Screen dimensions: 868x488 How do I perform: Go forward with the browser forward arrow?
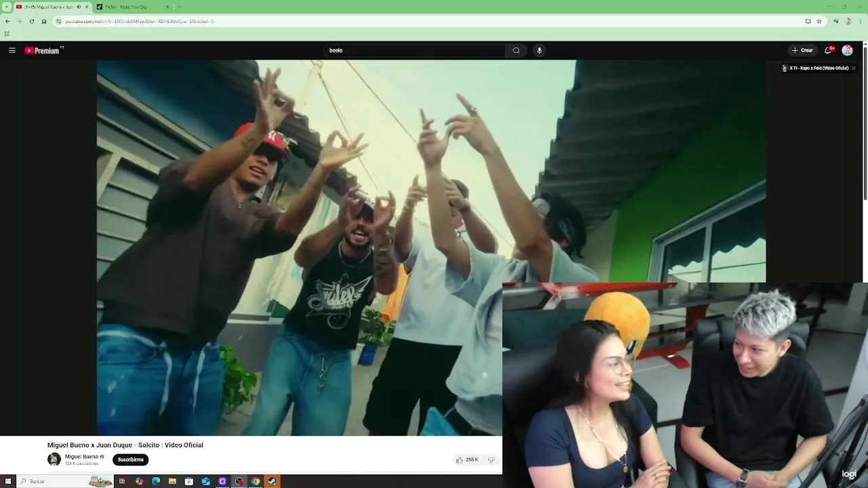click(19, 21)
